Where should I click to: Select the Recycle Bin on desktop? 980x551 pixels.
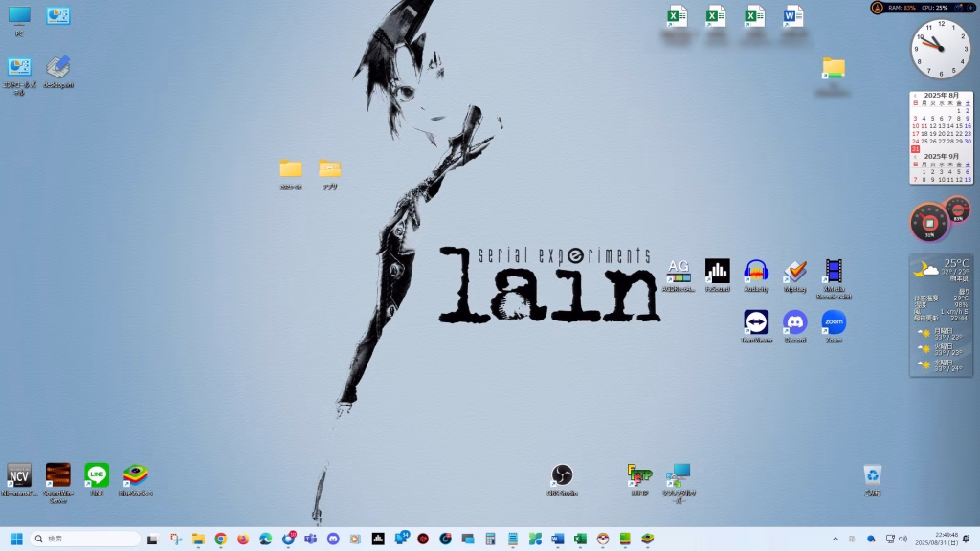(873, 479)
